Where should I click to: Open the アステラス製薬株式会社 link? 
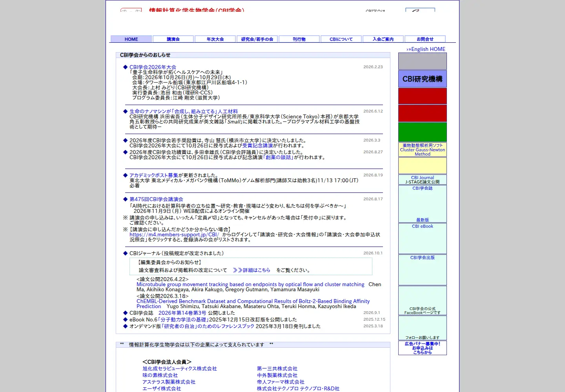tap(169, 382)
